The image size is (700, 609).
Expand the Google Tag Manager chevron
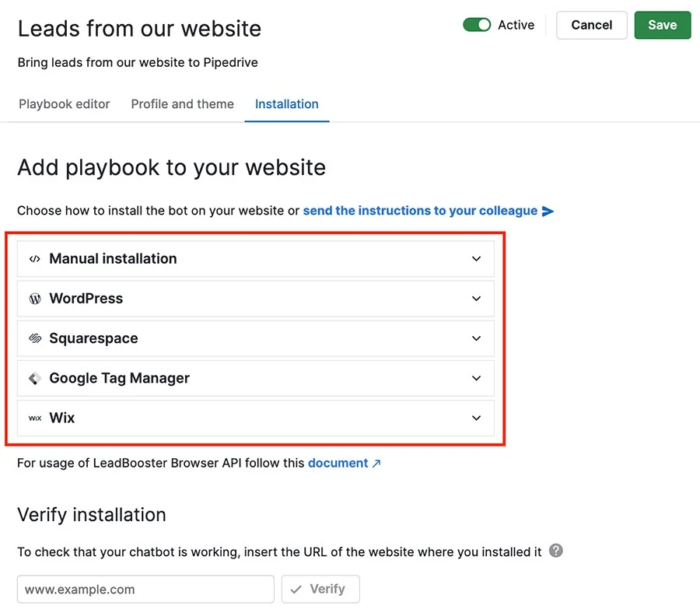point(476,378)
